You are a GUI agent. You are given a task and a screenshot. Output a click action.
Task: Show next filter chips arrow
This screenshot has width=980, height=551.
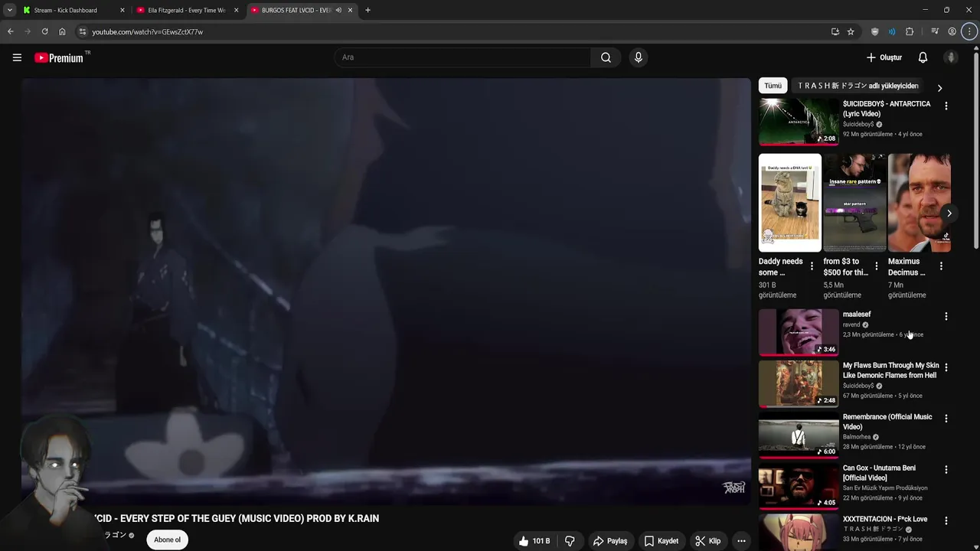click(x=939, y=88)
